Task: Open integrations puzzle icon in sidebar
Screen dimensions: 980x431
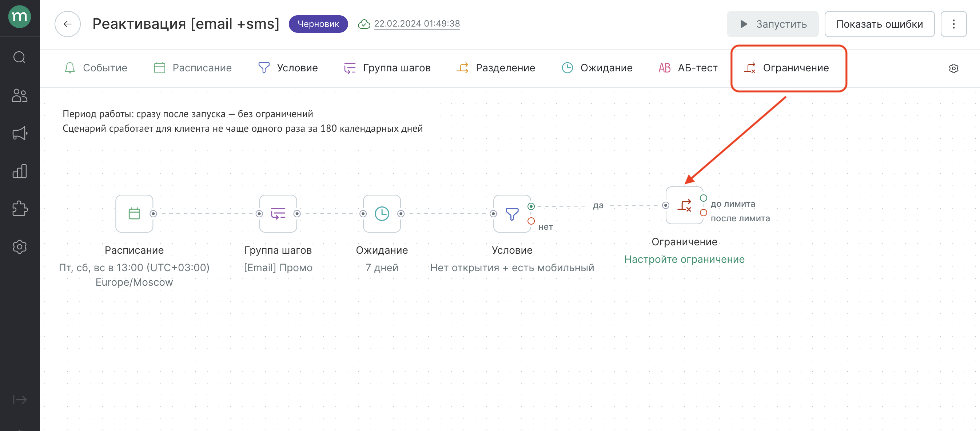Action: click(x=19, y=209)
